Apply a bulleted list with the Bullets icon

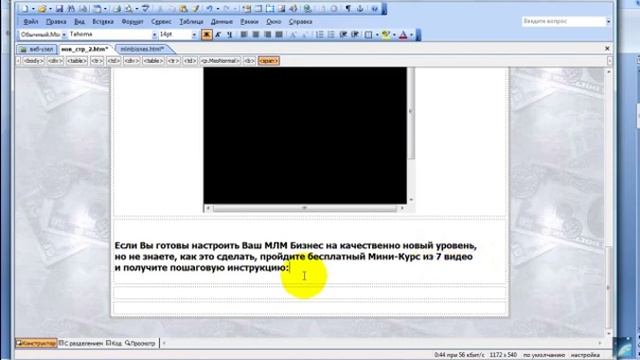click(331, 35)
